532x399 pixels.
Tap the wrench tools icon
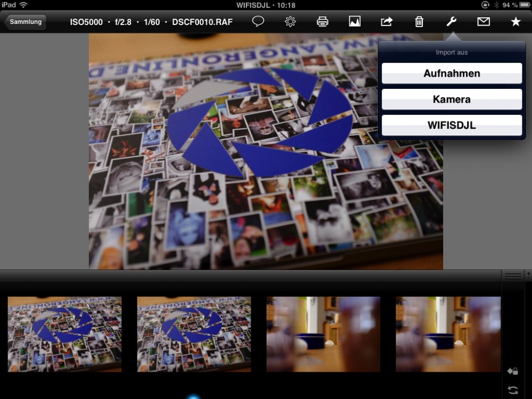451,22
